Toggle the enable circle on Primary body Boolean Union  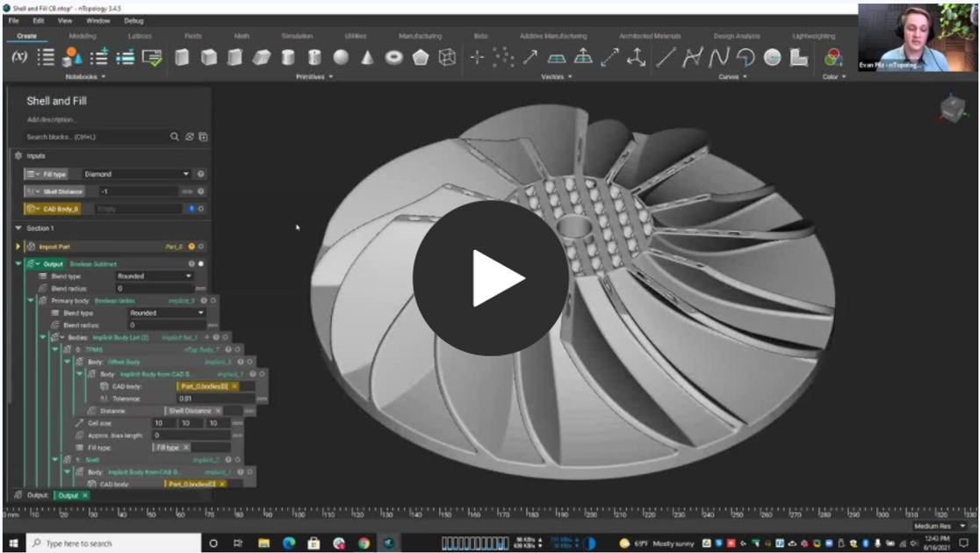212,298
